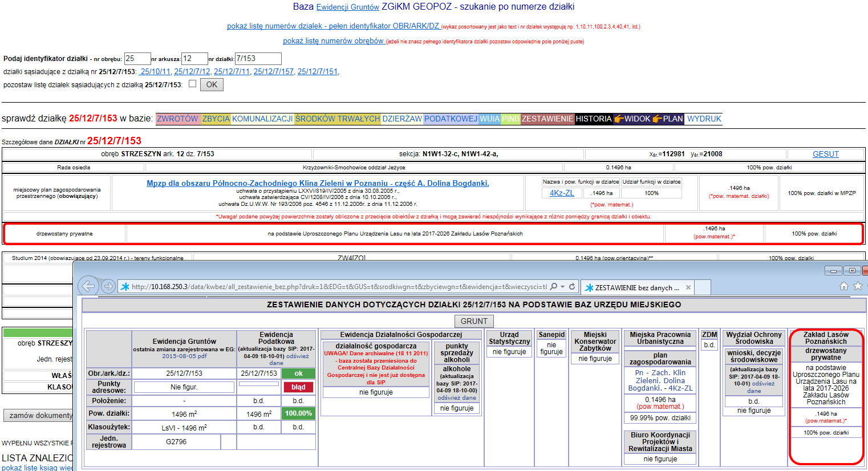Click the search magnifier in address bar
Viewport: 868px width, 471px height.
click(x=553, y=287)
